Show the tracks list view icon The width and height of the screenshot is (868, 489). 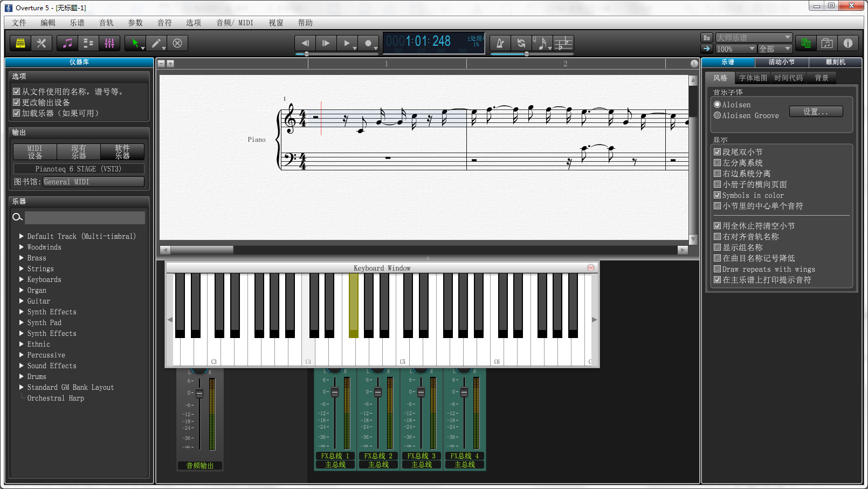[x=88, y=43]
